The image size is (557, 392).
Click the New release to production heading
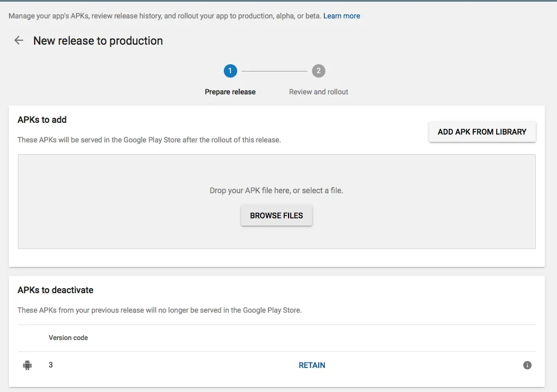(x=98, y=41)
